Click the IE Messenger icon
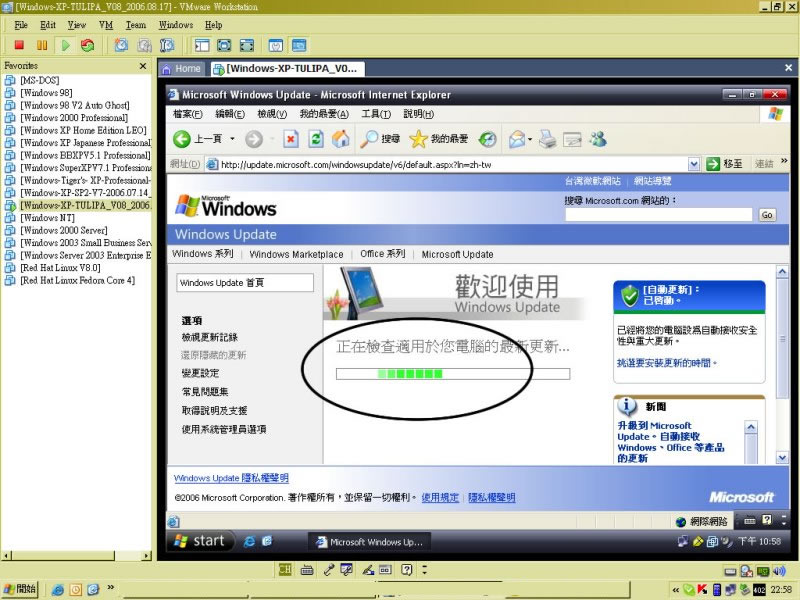Screen dimensions: 800x600 (x=598, y=139)
